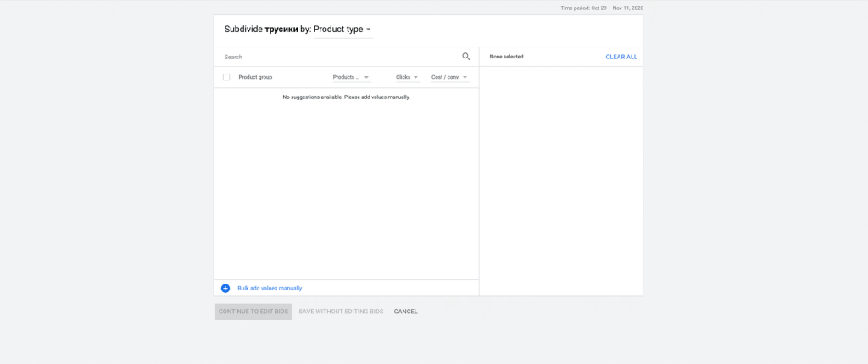
Task: Click the Cost / conv. column arrow icon
Action: (465, 77)
